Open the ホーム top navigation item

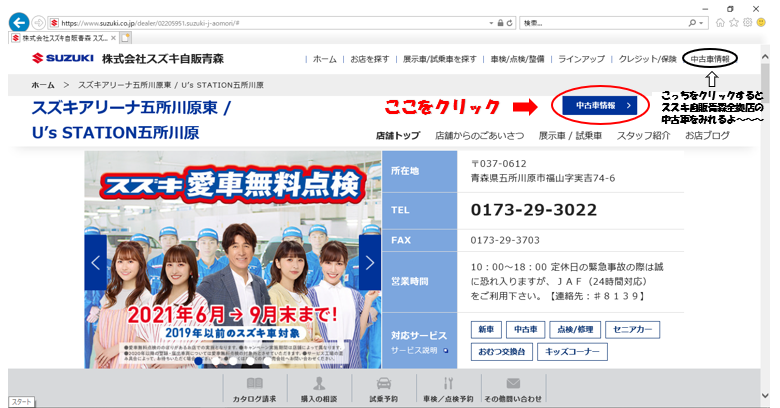pos(324,59)
